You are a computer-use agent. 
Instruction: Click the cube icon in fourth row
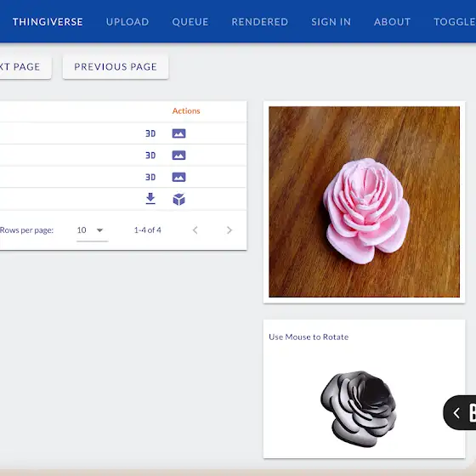178,200
